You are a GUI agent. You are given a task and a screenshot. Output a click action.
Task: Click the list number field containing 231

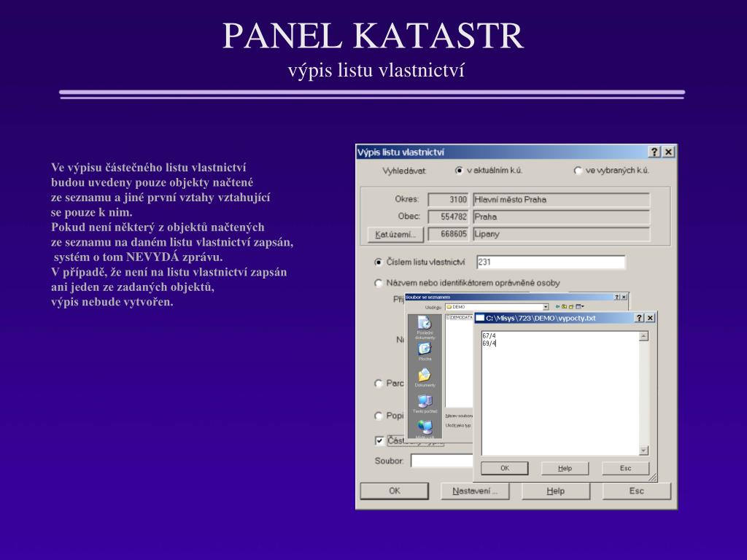(x=551, y=262)
